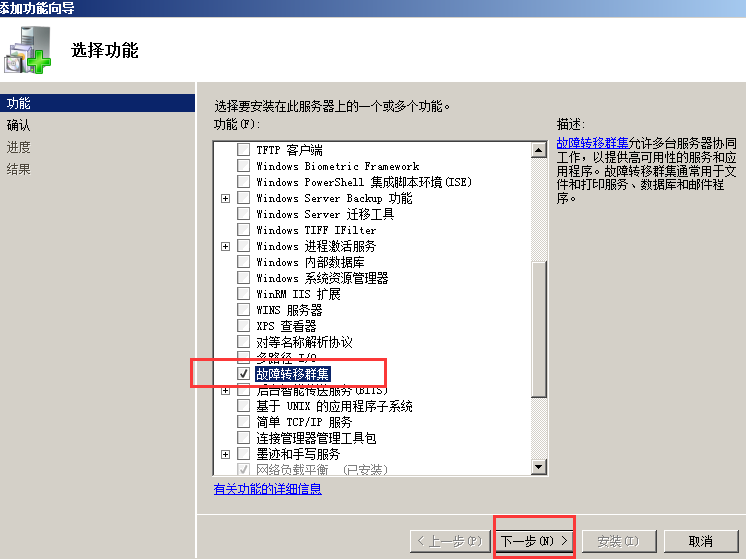Click 上一步(P) button

tap(450, 541)
